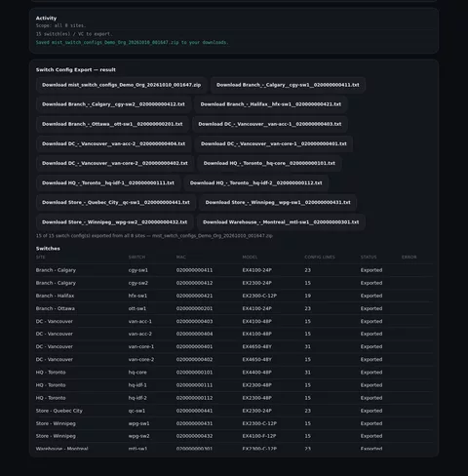Screen dimensions: 468x476
Task: Click model EX4650-48Y in van-core-1 row
Action: (257, 347)
